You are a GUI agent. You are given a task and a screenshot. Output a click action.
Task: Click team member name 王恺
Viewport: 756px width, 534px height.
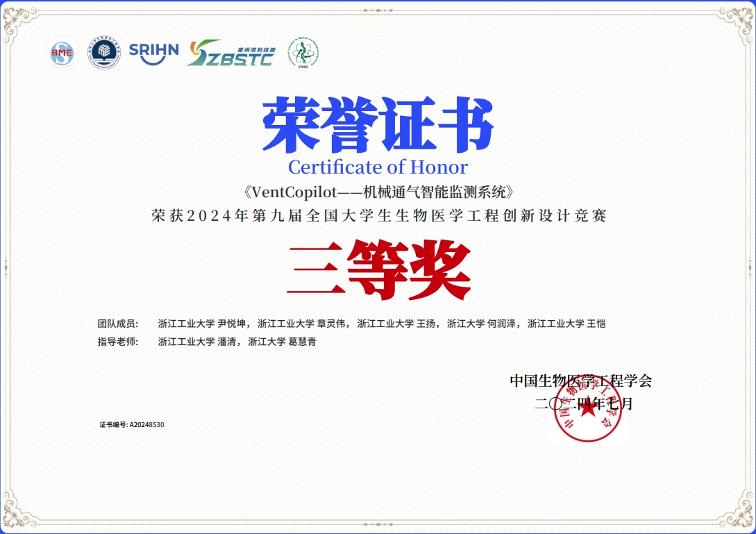pos(596,324)
